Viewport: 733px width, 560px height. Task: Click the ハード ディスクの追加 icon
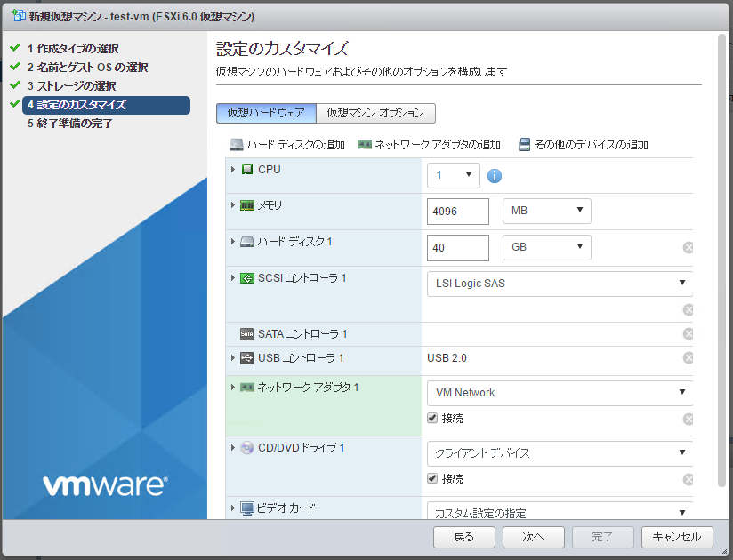[235, 144]
